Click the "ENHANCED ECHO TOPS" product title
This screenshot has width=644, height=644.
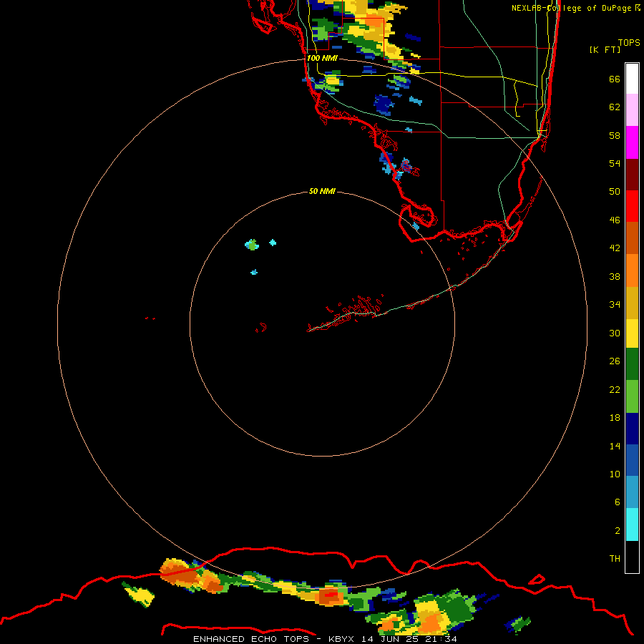coord(251,639)
